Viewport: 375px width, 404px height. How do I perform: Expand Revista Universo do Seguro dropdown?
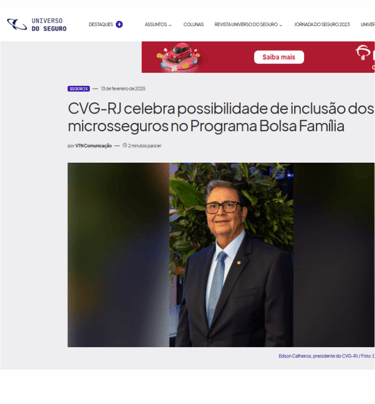(248, 24)
